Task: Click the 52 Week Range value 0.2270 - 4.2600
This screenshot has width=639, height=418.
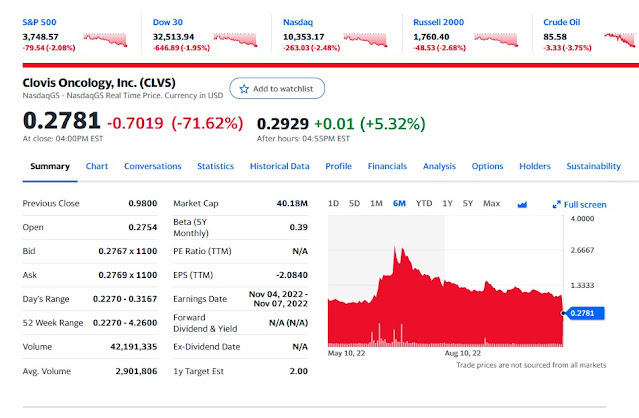Action: click(x=125, y=323)
